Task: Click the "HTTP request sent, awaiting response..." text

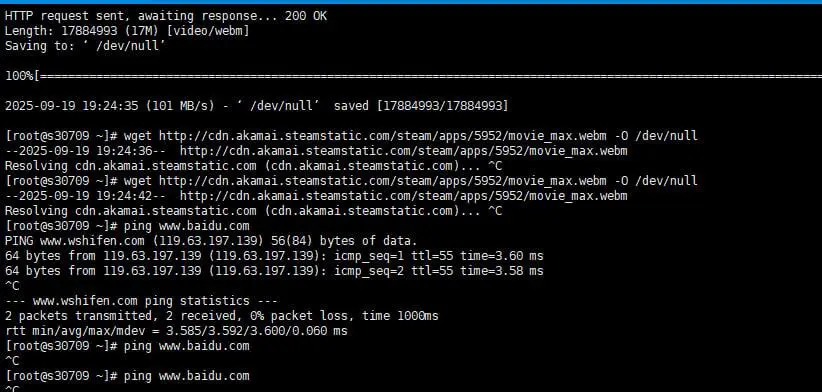Action: click(x=143, y=16)
